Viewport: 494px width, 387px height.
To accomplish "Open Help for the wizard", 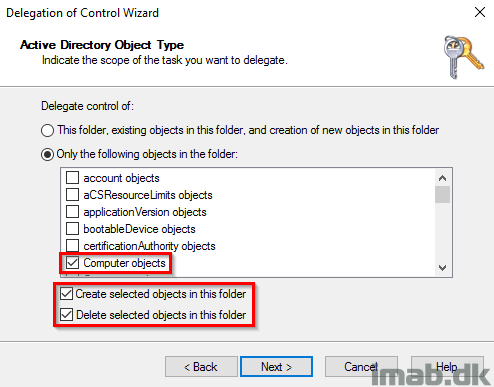I will click(x=447, y=367).
